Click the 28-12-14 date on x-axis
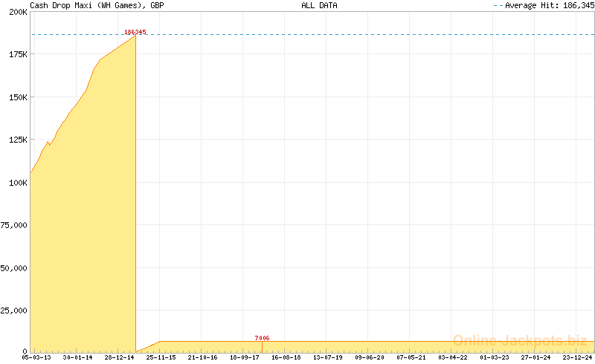 pos(119,357)
